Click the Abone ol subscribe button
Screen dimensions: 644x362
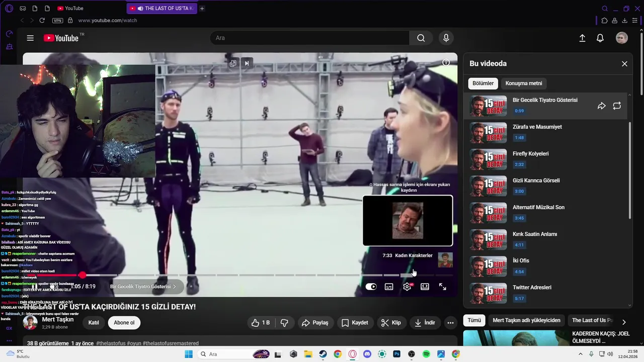[124, 323]
